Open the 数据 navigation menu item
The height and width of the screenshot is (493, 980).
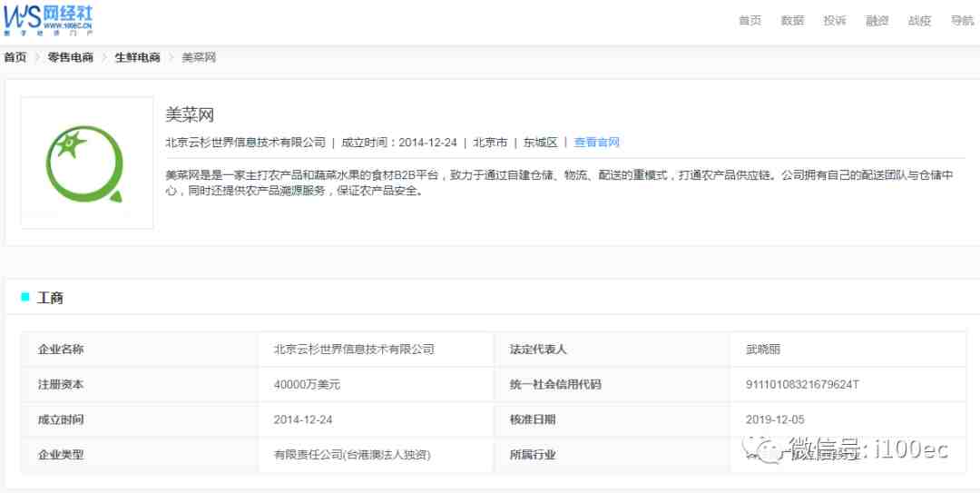click(x=792, y=21)
